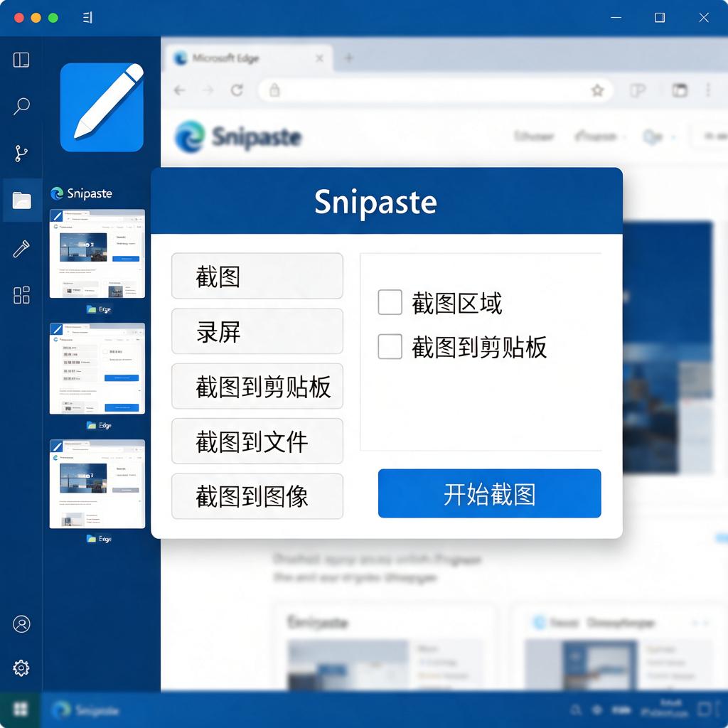Viewport: 728px width, 728px height.
Task: Check the 截图区域 checkbox
Action: pos(390,302)
